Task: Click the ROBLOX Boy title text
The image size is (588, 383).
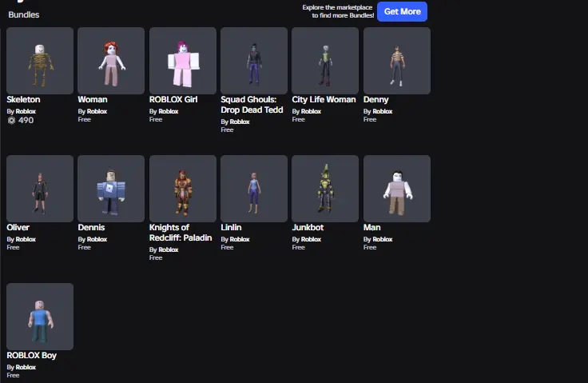Action: pyautogui.click(x=31, y=355)
